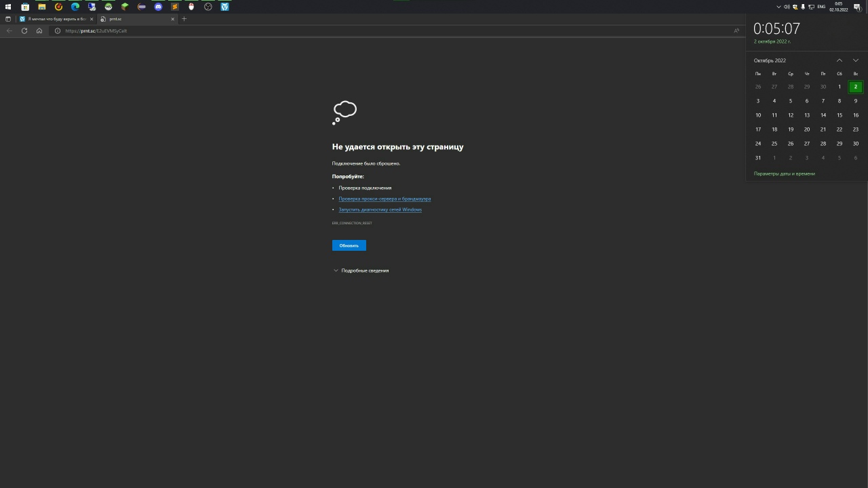868x488 pixels.
Task: Click the browser Refresh icon
Action: [x=24, y=30]
